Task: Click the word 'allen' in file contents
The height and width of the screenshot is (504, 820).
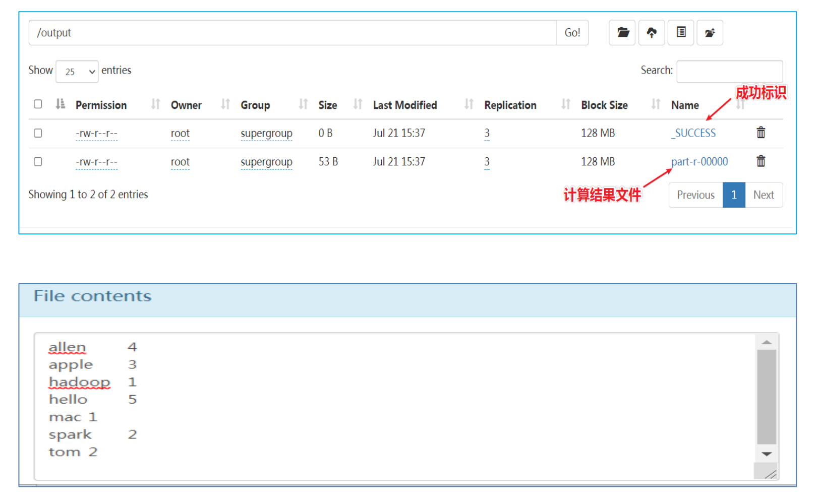Action: coord(67,347)
